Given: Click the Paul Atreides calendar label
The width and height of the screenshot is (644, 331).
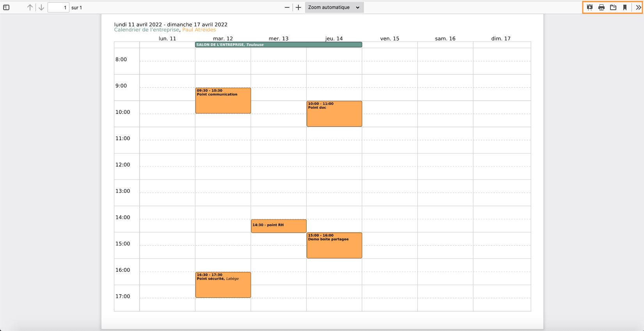Looking at the screenshot, I should click(199, 30).
